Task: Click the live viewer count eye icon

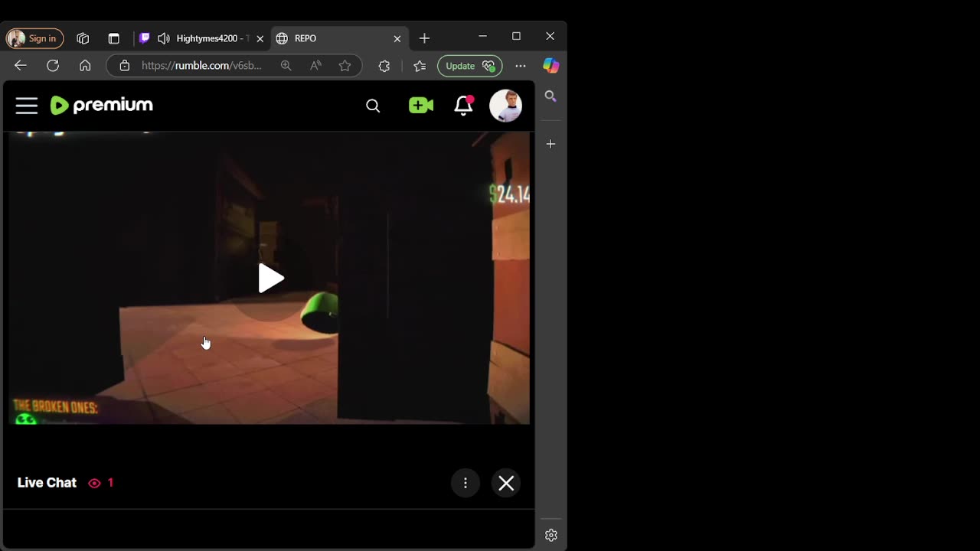Action: click(94, 483)
